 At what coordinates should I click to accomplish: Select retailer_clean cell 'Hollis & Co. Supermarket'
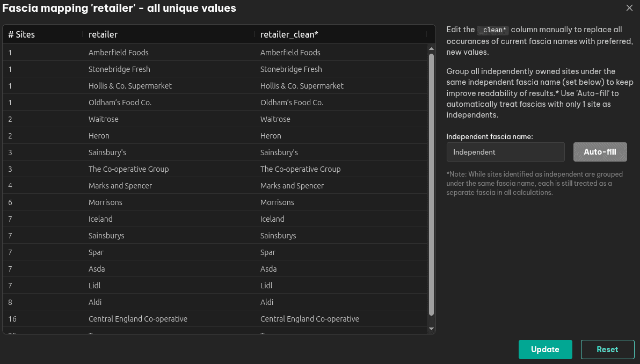coord(341,86)
